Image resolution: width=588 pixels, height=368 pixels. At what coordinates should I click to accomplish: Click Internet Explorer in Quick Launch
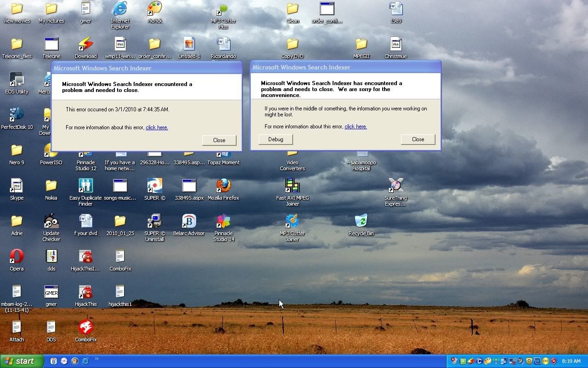click(85, 361)
